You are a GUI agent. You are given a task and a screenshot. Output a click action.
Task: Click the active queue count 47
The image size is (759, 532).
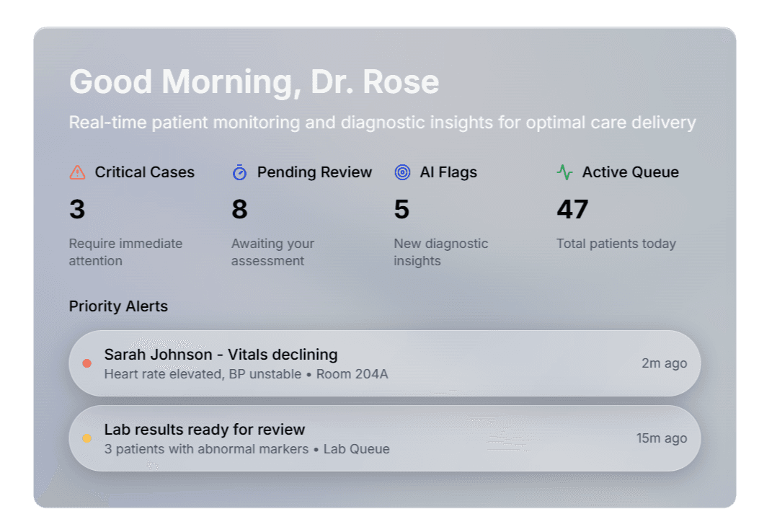572,209
